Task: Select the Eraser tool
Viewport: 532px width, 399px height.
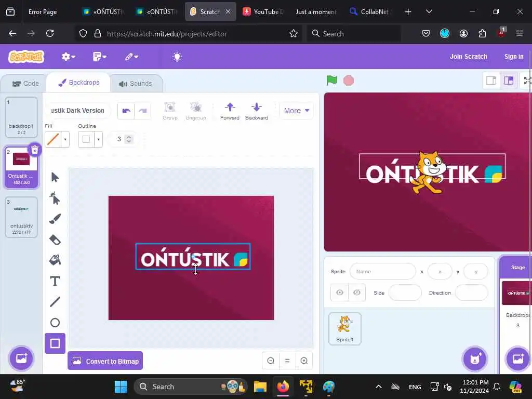Action: [x=55, y=240]
